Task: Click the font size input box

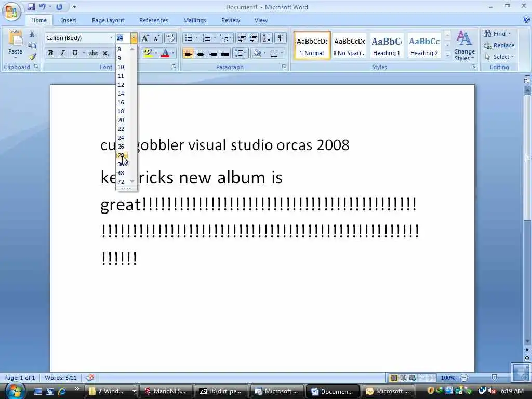Action: click(123, 38)
